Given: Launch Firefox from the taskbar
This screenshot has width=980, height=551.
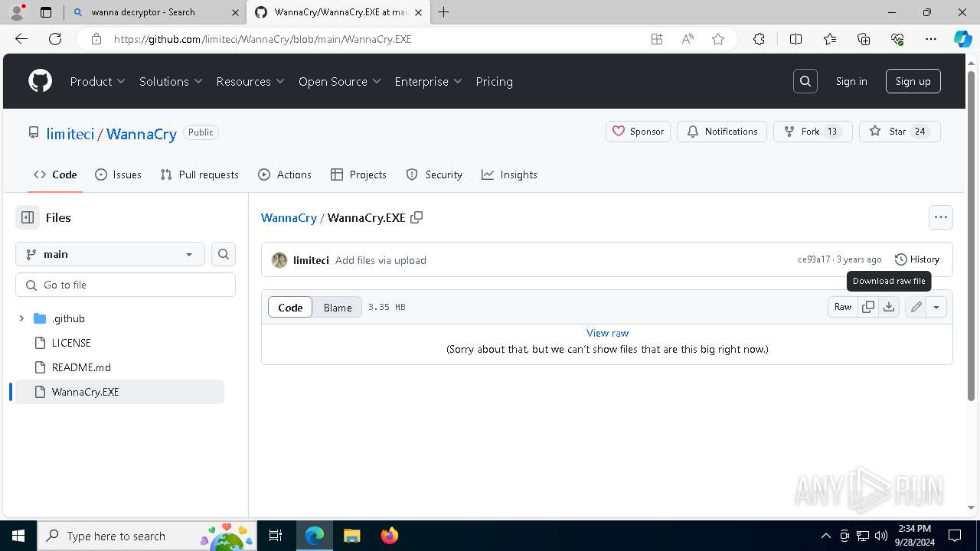Looking at the screenshot, I should point(390,536).
